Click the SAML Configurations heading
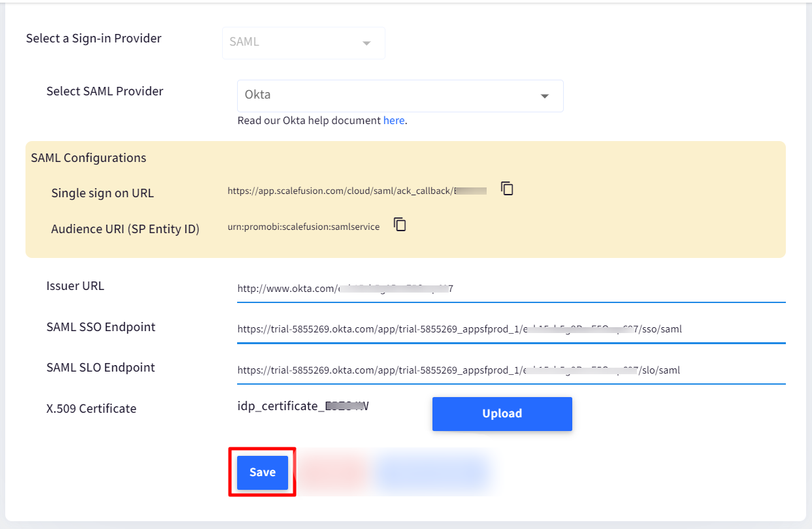 tap(89, 157)
